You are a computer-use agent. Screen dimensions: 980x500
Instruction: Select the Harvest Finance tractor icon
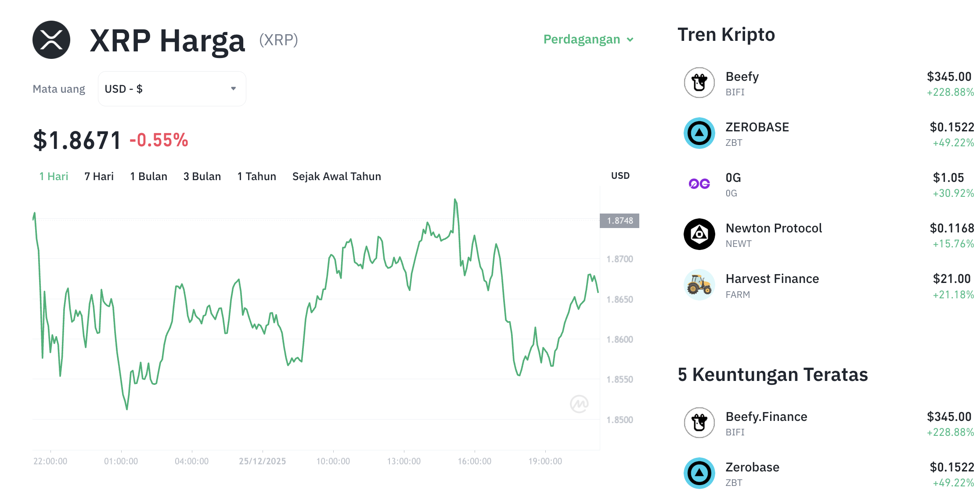click(699, 285)
